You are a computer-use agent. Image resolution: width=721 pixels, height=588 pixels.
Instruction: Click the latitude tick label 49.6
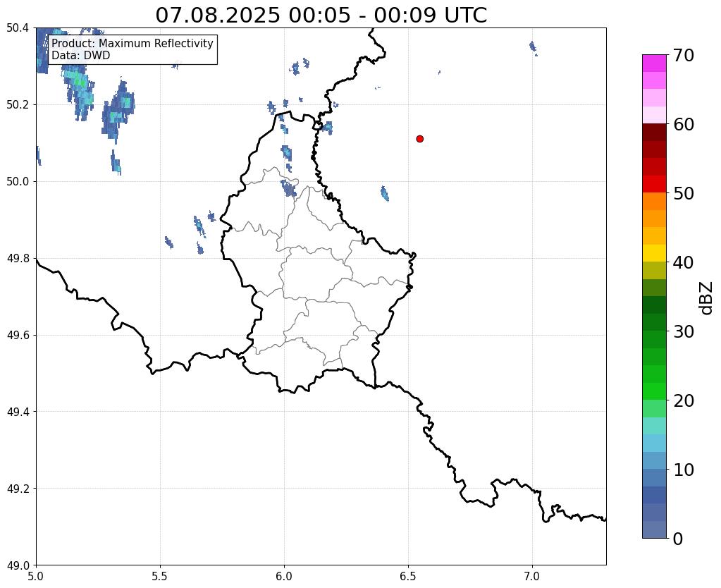coord(18,336)
